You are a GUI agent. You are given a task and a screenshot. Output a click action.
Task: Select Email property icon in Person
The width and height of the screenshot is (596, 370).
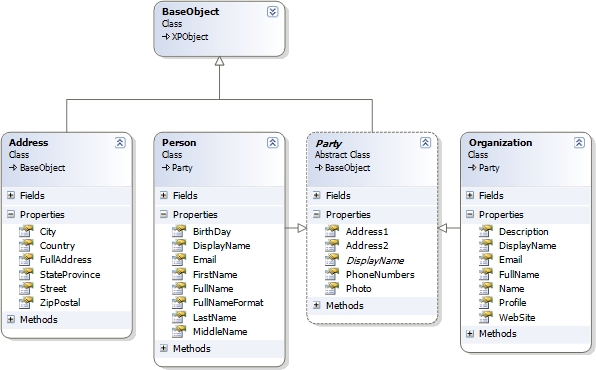coord(179,259)
